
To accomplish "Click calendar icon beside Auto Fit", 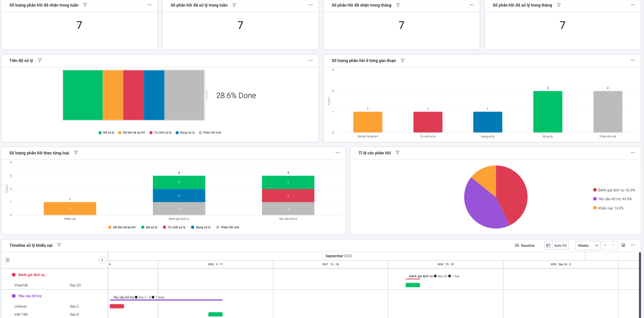I will pos(548,246).
